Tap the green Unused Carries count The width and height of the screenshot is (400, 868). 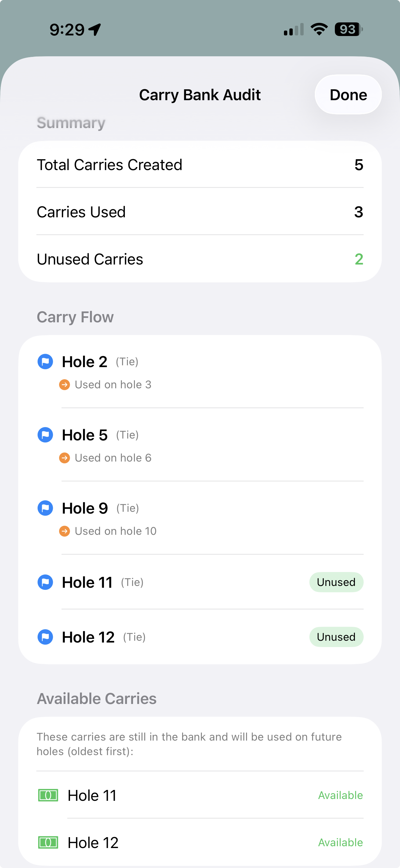(358, 259)
